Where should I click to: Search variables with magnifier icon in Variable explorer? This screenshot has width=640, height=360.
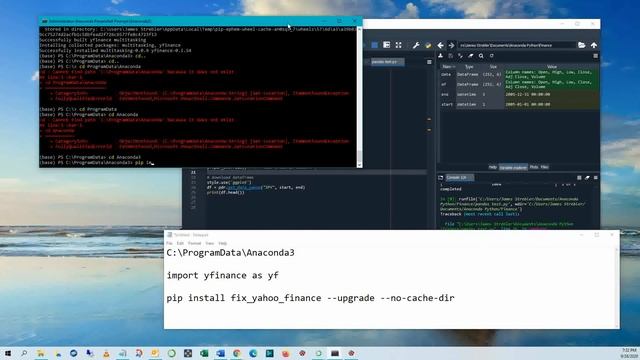tap(481, 56)
